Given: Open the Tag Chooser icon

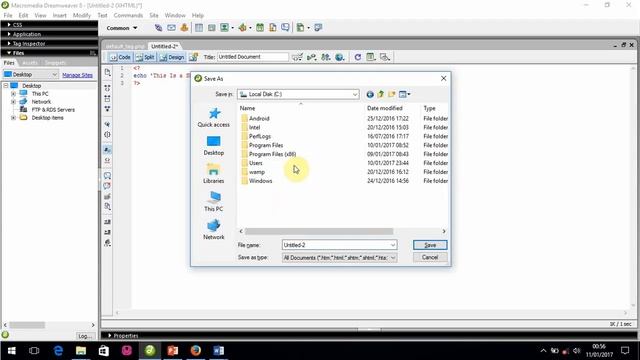Looking at the screenshot, I should (x=318, y=28).
